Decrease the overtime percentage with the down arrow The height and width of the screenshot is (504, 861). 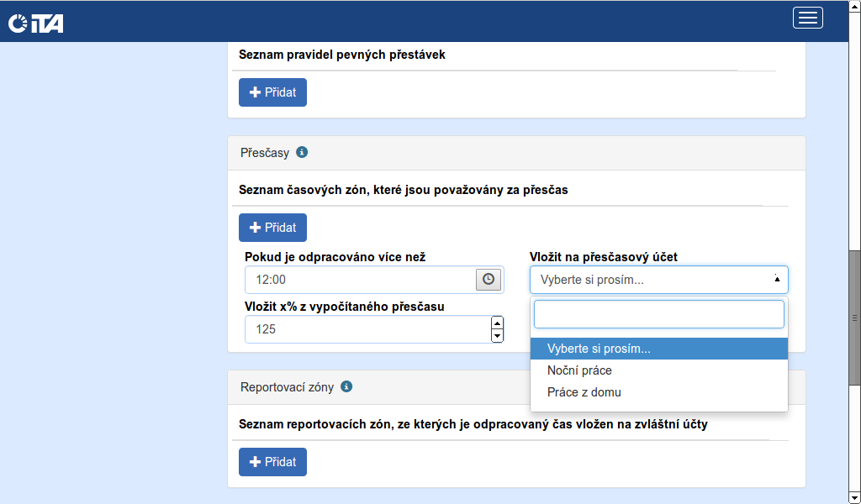coord(497,336)
